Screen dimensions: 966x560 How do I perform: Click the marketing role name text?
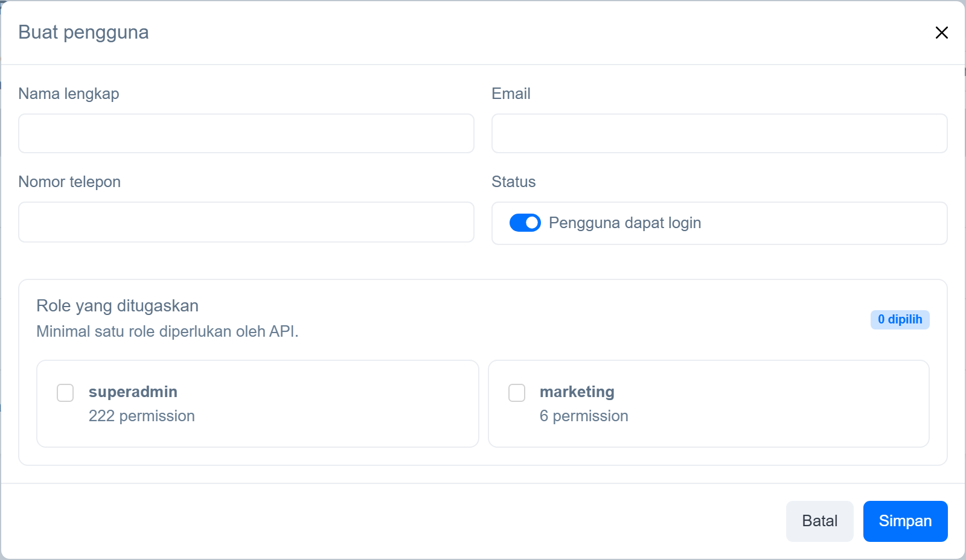coord(577,392)
